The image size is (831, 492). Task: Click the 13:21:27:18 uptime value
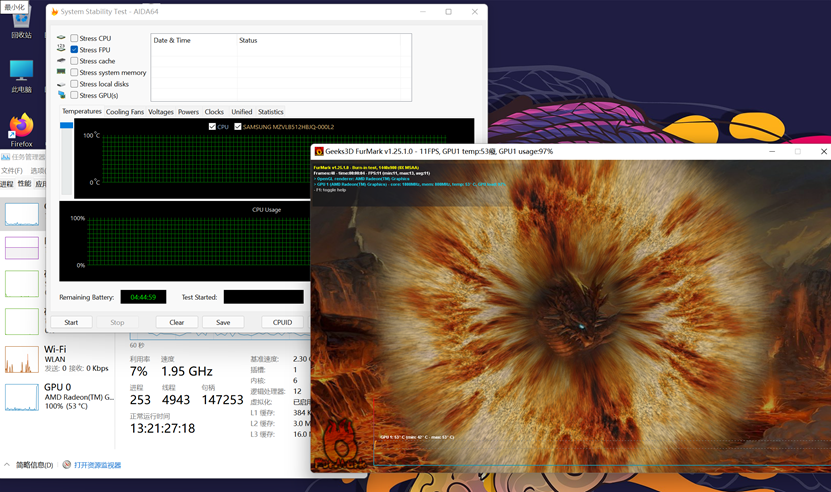coord(163,428)
